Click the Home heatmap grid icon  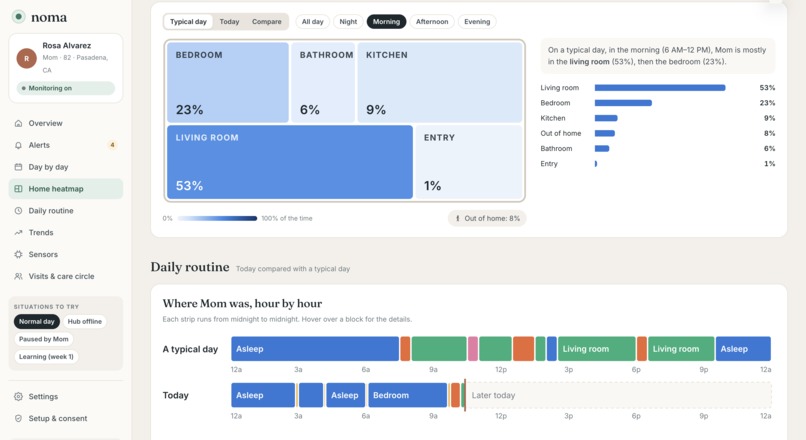coord(19,189)
